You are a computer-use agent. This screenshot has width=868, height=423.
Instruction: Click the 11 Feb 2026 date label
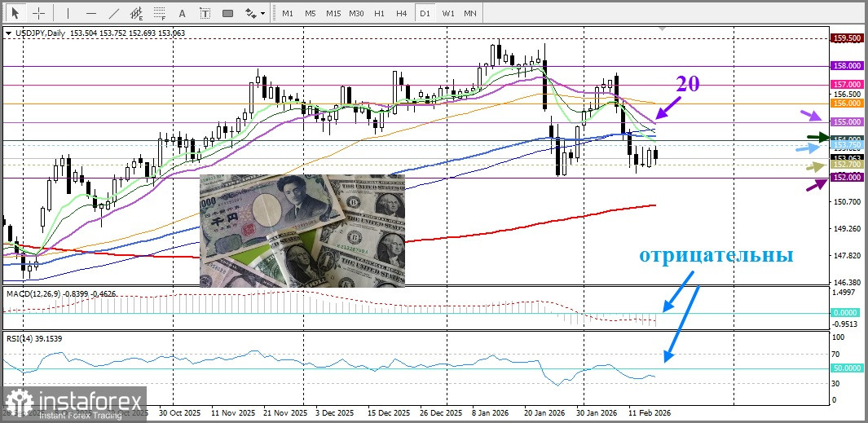[650, 413]
